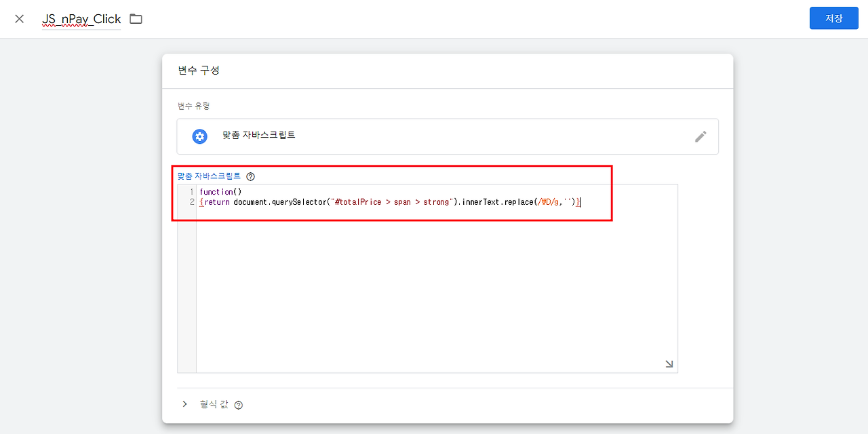Screen dimensions: 868x434
Task: Click the blue 저장 save button
Action: click(833, 18)
